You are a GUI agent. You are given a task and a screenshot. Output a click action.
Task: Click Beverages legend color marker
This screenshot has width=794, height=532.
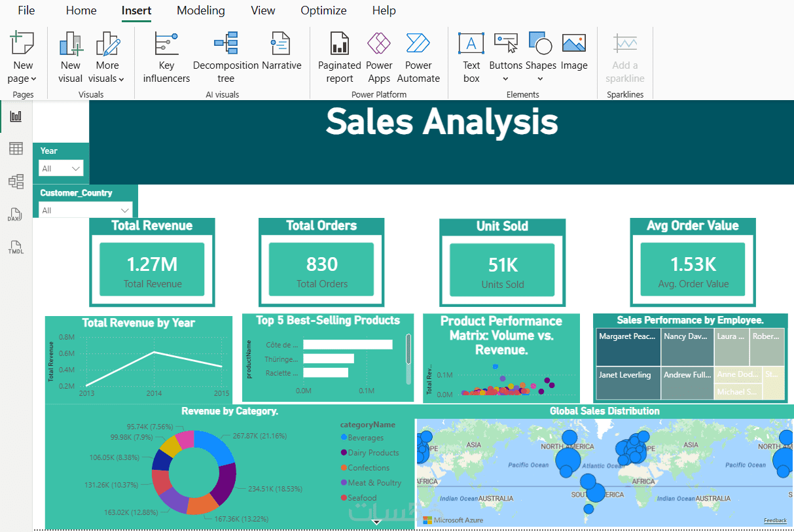click(x=344, y=438)
